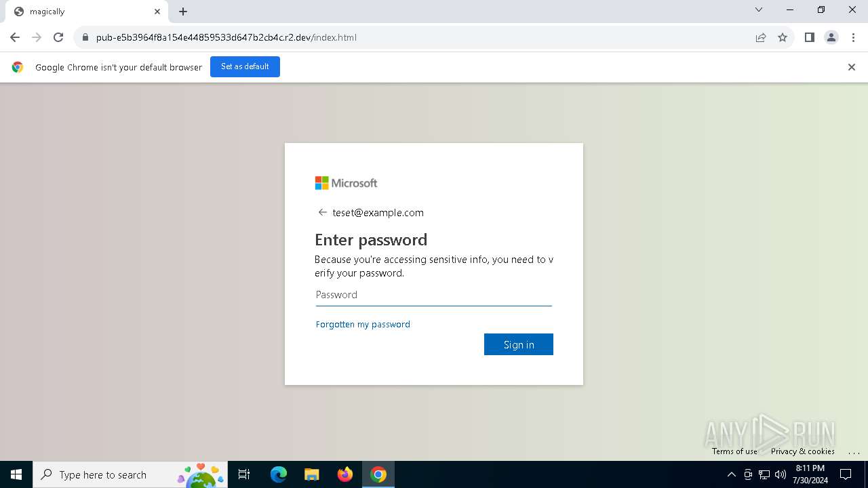This screenshot has height=488, width=868.
Task: Open the Windows Start menu
Action: [x=16, y=474]
